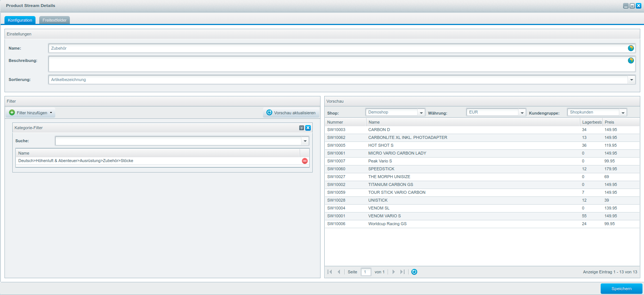Click the Vorschau aktualisieren refresh icon
Image resolution: width=644 pixels, height=295 pixels.
coord(269,112)
